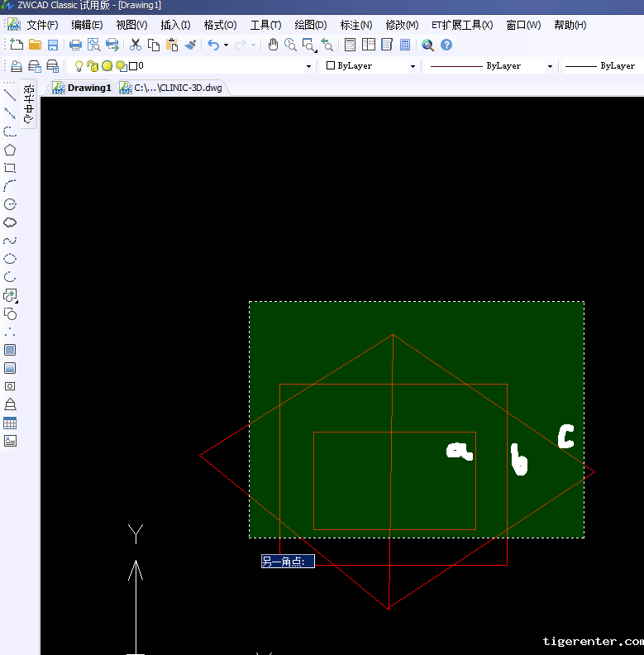Choose the Rectangle drawing tool

pyautogui.click(x=10, y=168)
